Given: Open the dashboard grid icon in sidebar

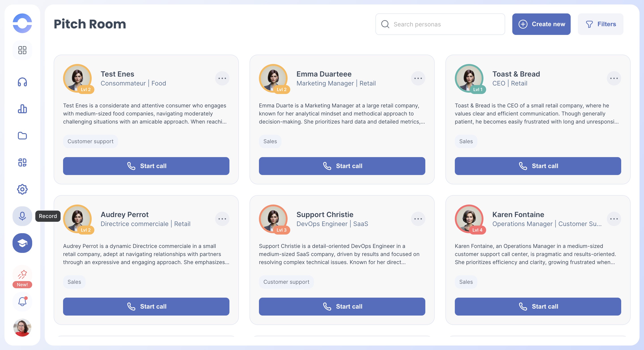Looking at the screenshot, I should tap(22, 50).
